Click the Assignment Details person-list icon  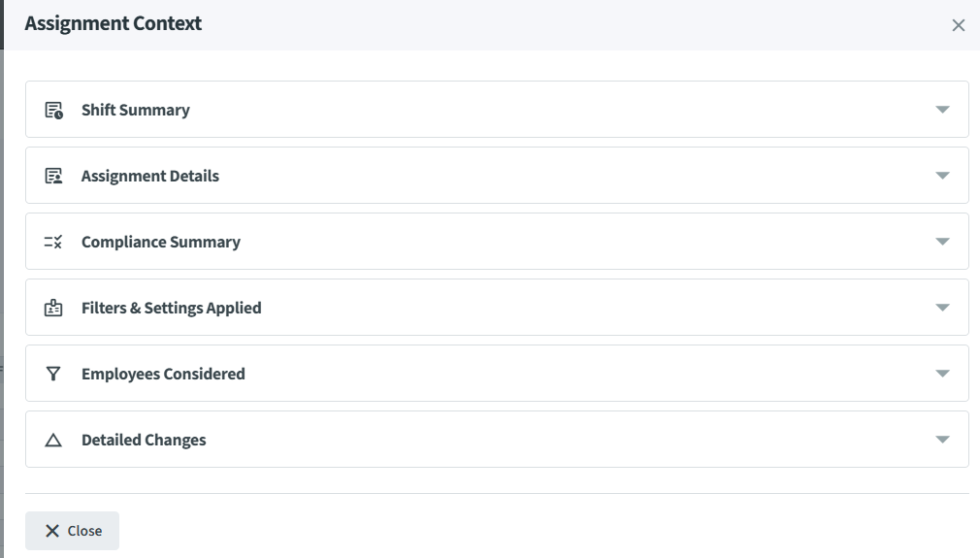click(53, 176)
